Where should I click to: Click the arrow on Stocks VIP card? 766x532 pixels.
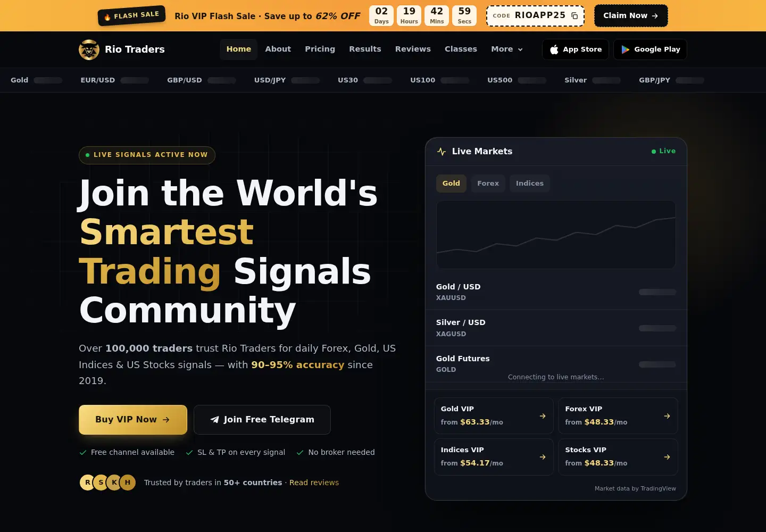pyautogui.click(x=667, y=457)
